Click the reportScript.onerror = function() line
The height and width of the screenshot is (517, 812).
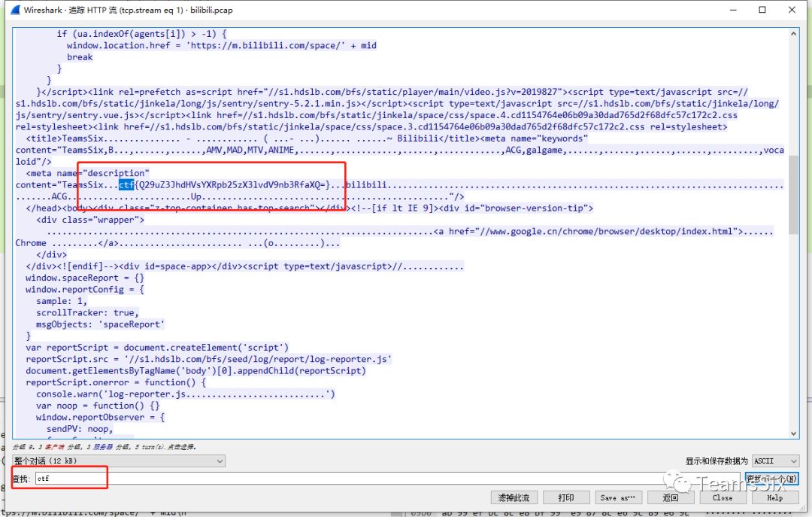click(x=116, y=383)
